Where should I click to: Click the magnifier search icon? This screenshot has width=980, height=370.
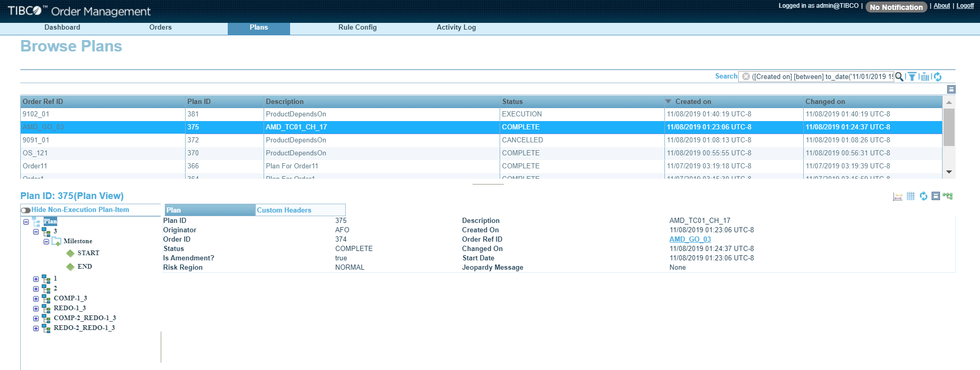pyautogui.click(x=899, y=76)
